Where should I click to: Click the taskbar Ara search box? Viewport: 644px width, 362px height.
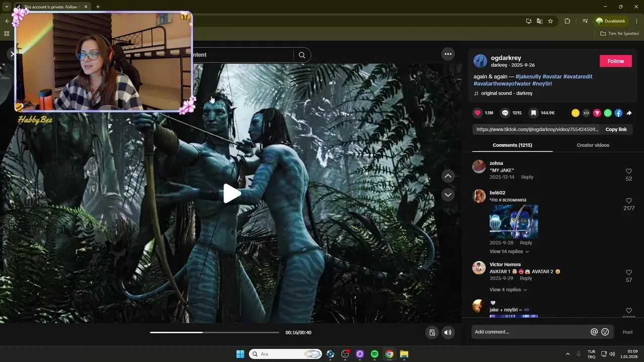pyautogui.click(x=285, y=354)
